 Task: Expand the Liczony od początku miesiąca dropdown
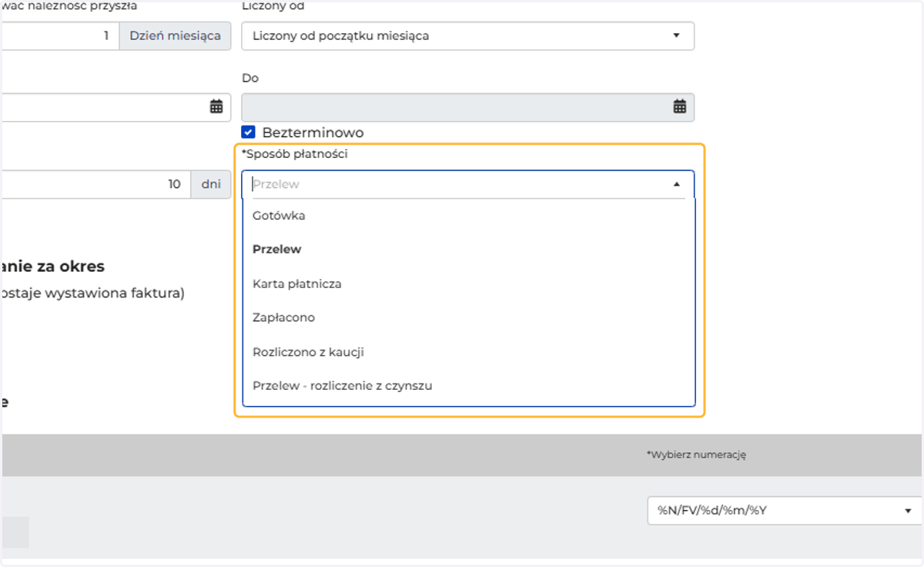468,35
